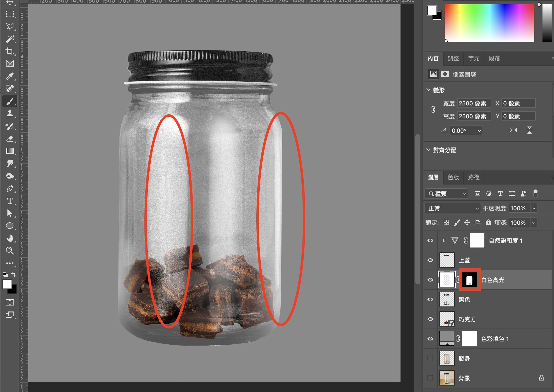Hide the 自然飽和度 1 layer
Screen dimensions: 554x392
430,241
